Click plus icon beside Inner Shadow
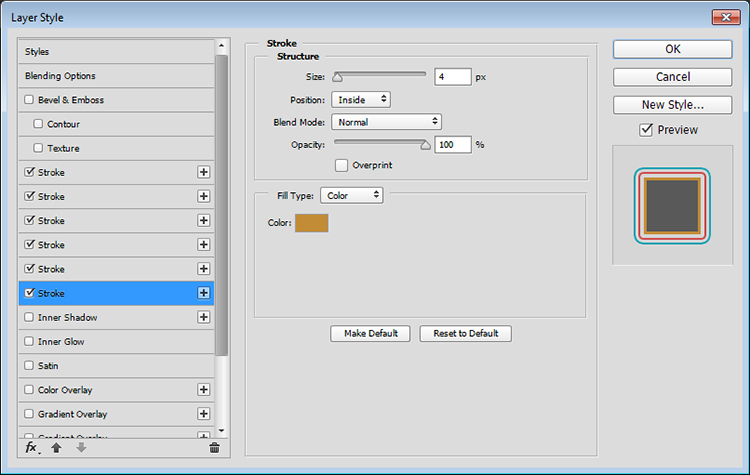This screenshot has height=475, width=750. (204, 317)
